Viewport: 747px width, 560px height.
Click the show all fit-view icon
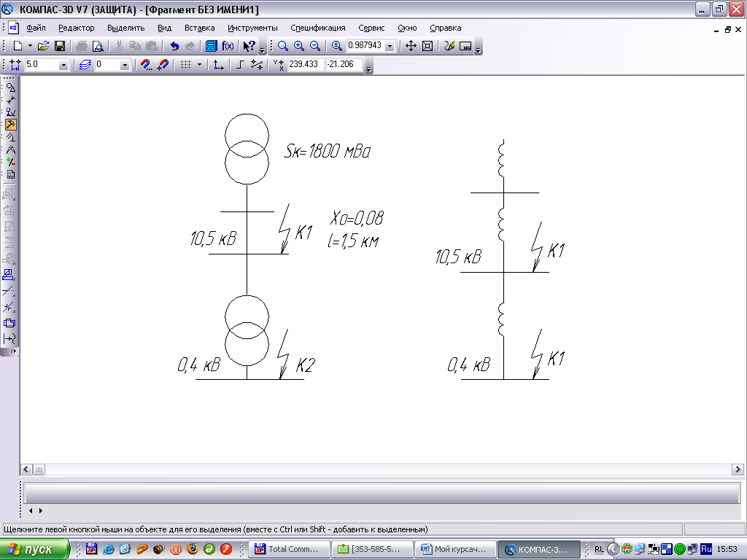427,46
